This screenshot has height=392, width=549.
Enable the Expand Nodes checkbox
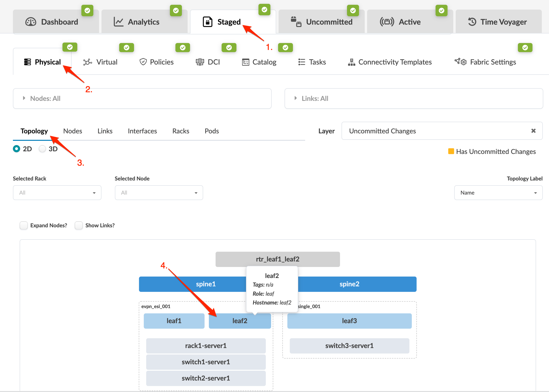pyautogui.click(x=24, y=225)
